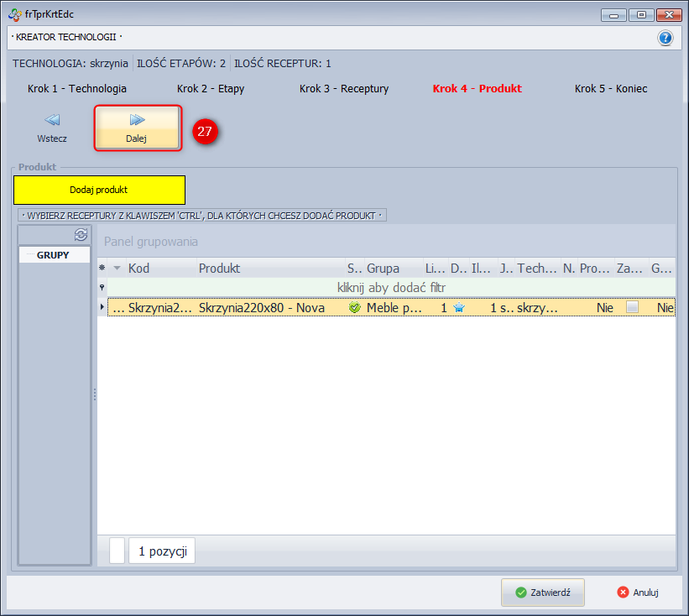Image resolution: width=689 pixels, height=616 pixels.
Task: Go to Krok 5 - Koniec step
Action: pyautogui.click(x=611, y=88)
